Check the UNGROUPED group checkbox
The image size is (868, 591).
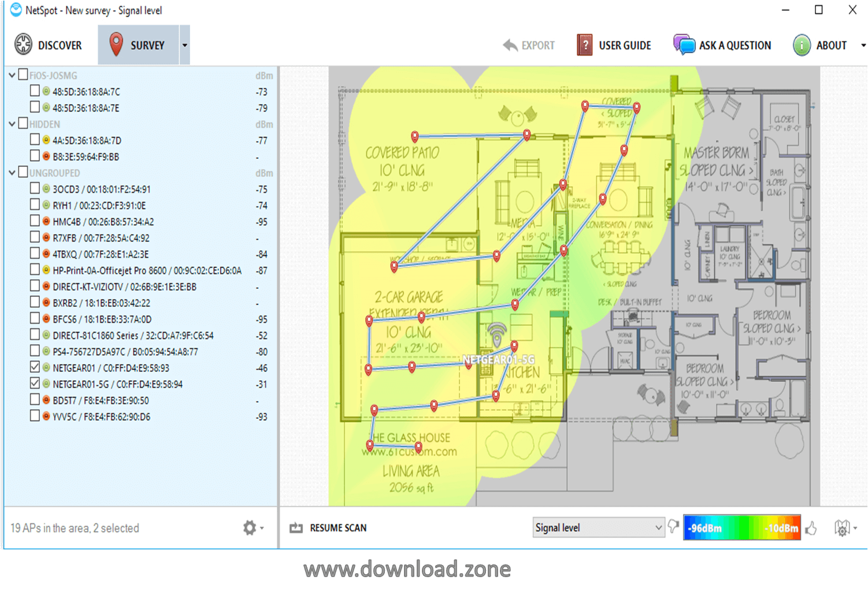click(23, 172)
